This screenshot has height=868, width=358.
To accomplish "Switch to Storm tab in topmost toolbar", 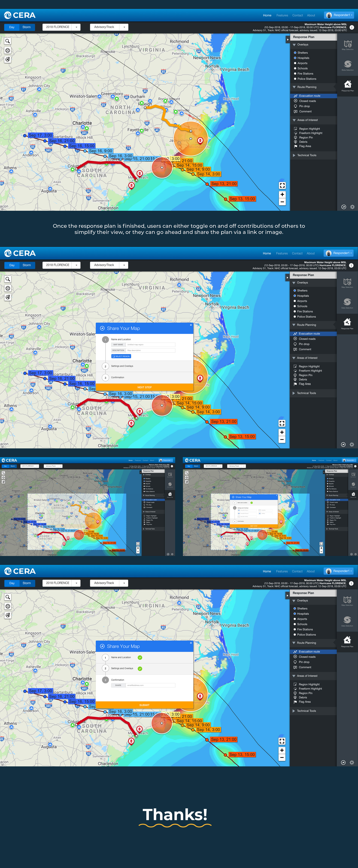I will [x=27, y=27].
